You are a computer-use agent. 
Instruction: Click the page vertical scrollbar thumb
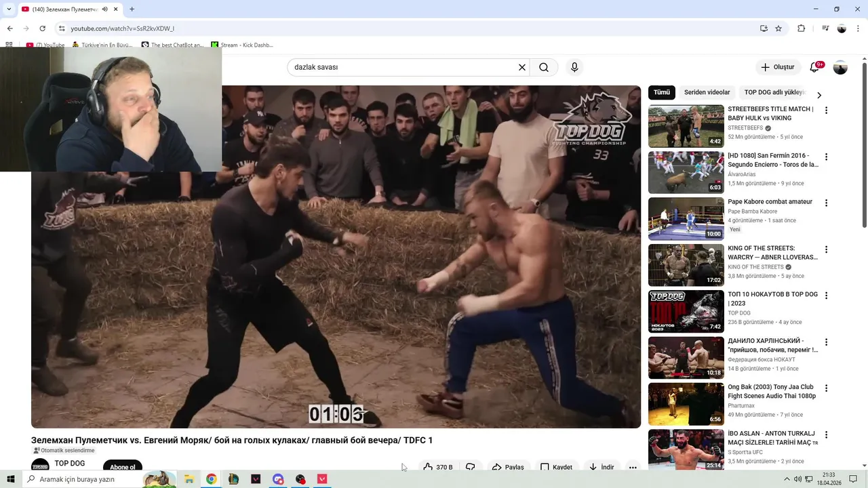864,145
